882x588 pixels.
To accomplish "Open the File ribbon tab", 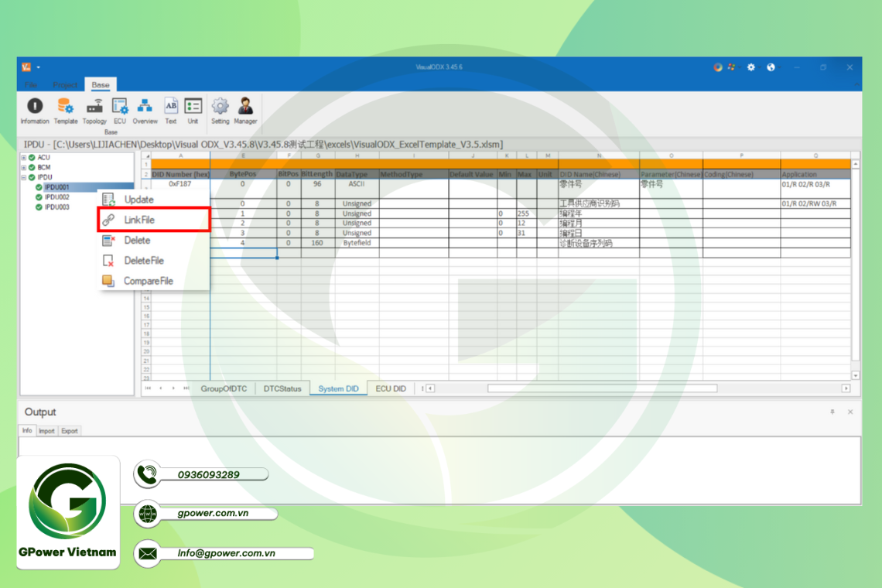I will point(31,85).
